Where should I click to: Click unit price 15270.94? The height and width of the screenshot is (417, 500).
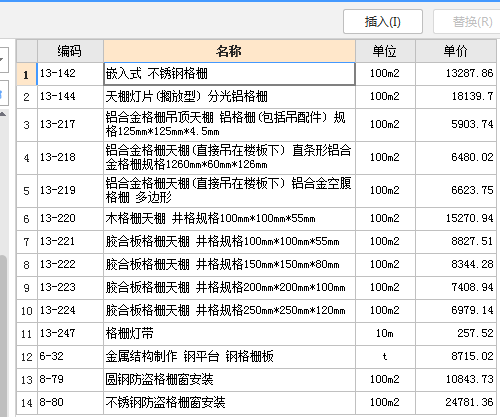[x=456, y=219]
